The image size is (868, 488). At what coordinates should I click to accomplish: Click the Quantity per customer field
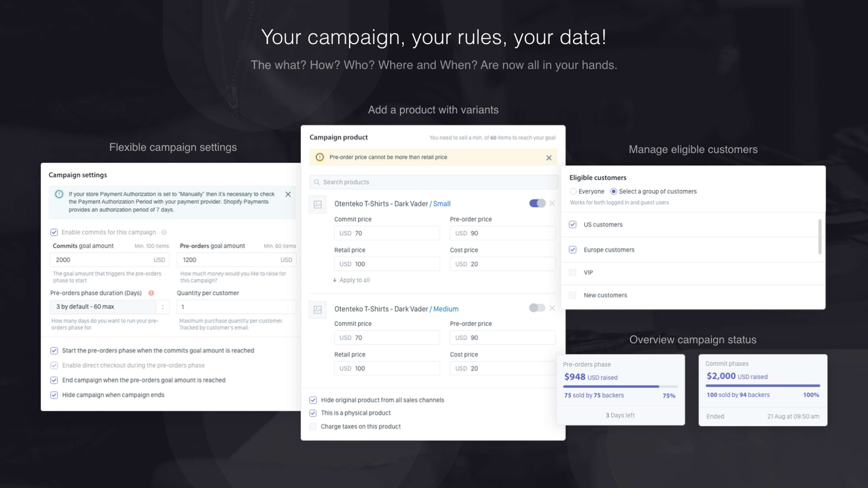237,307
